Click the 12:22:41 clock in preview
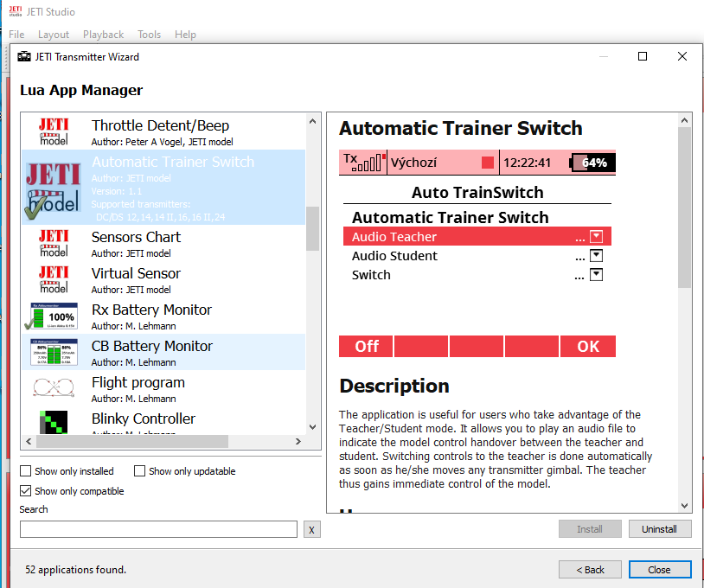704x588 pixels. (527, 163)
